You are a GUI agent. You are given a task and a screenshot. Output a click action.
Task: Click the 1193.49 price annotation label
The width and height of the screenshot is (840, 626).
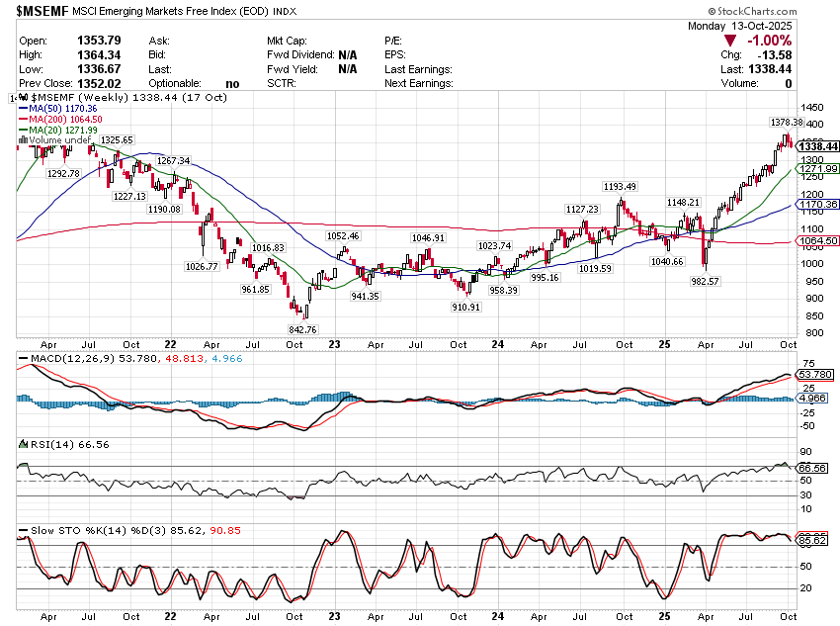point(621,186)
